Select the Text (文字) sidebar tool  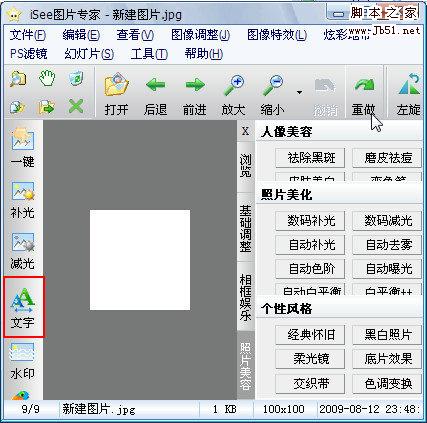pyautogui.click(x=23, y=307)
